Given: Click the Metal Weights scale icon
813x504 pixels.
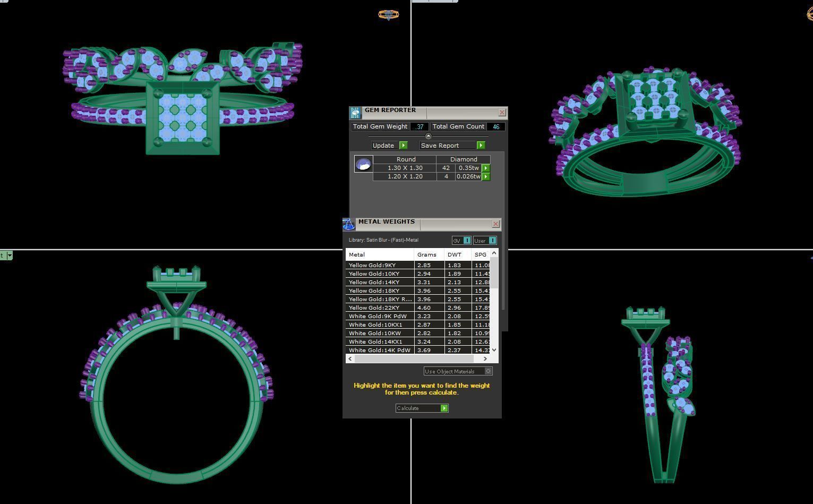Looking at the screenshot, I should (349, 224).
